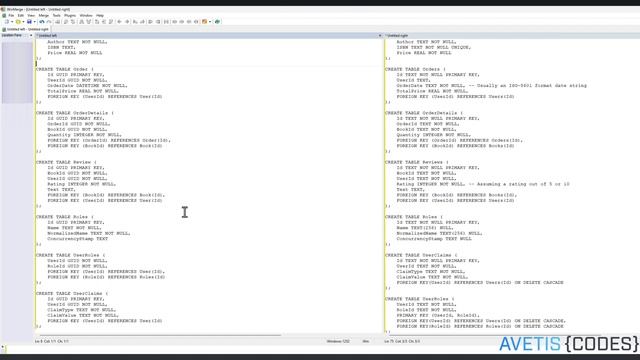Screen dimensions: 640x360
Task: Expand the Open icon dropdown arrow
Action: tap(23, 22)
